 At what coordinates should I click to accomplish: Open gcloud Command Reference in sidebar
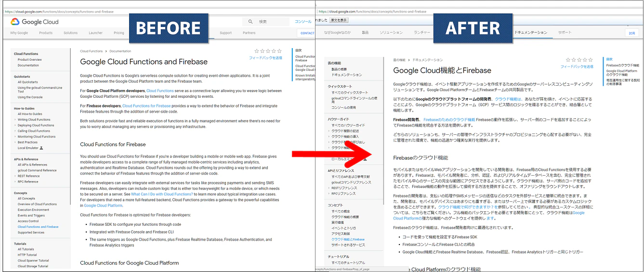(x=37, y=170)
